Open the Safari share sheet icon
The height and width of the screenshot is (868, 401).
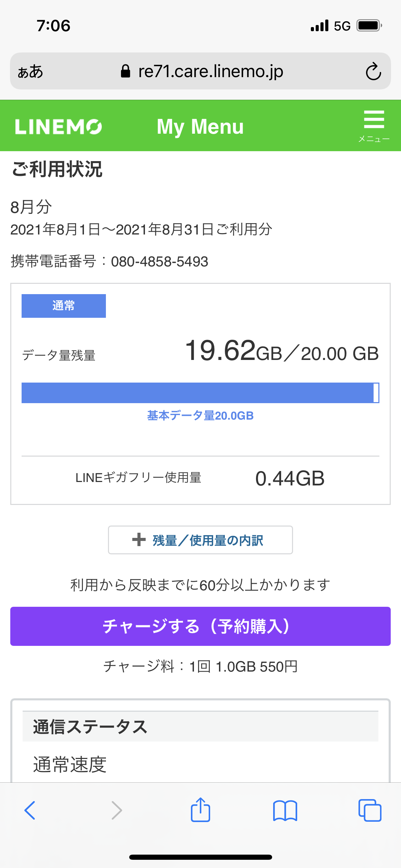tap(200, 810)
